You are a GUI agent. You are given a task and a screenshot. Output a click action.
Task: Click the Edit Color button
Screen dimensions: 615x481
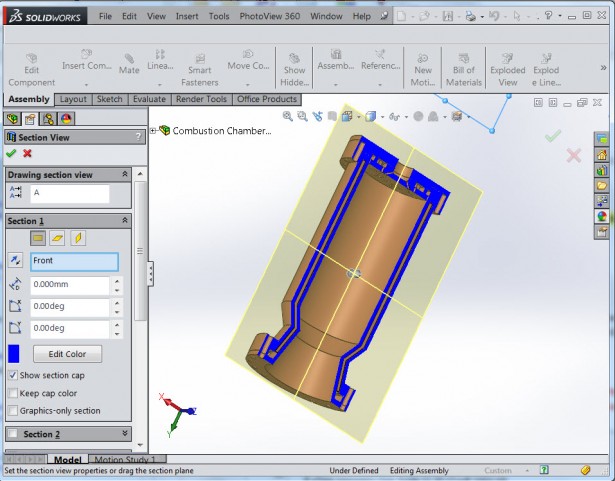68,354
